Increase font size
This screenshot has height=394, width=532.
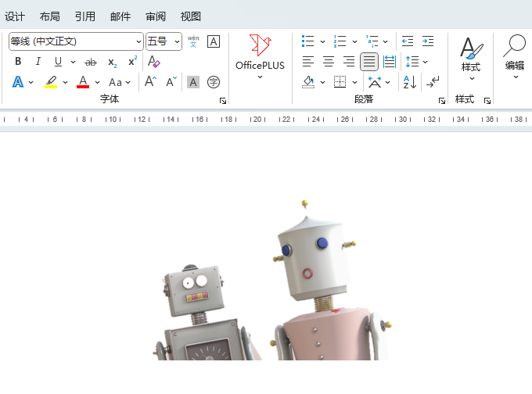click(150, 82)
